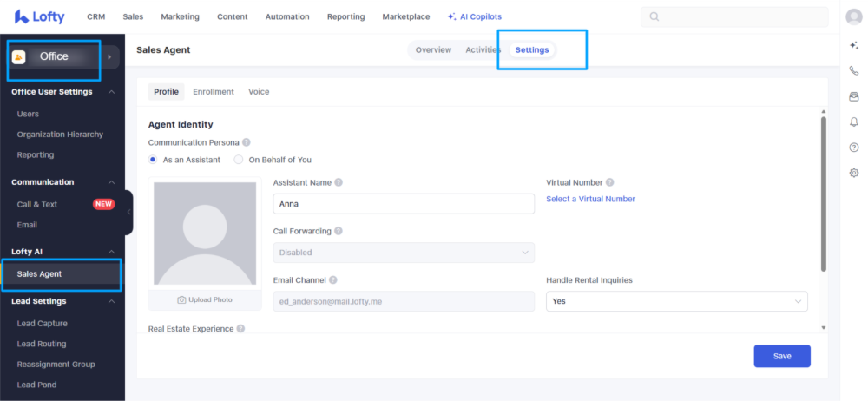Viewport: 868px width, 401px height.
Task: Collapse the Lead Settings section
Action: [x=111, y=301]
